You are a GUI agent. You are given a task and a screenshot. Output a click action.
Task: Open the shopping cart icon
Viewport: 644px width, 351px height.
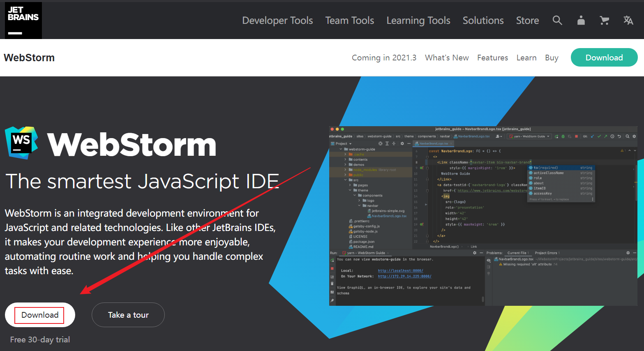[x=605, y=20]
